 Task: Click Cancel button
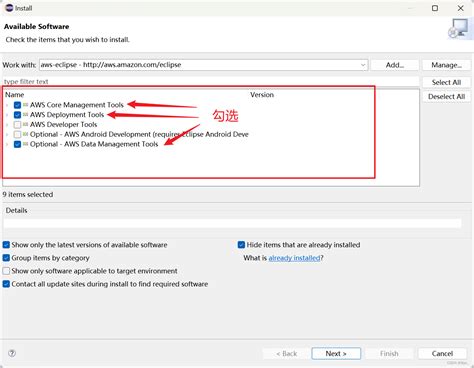pyautogui.click(x=442, y=353)
